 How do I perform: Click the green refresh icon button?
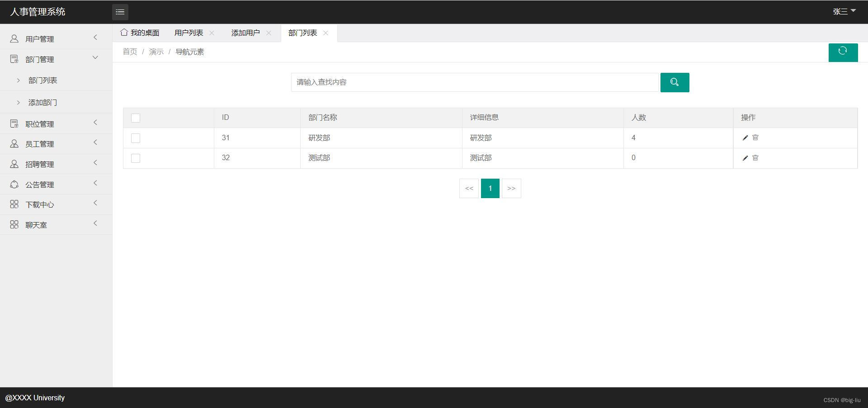coord(843,52)
